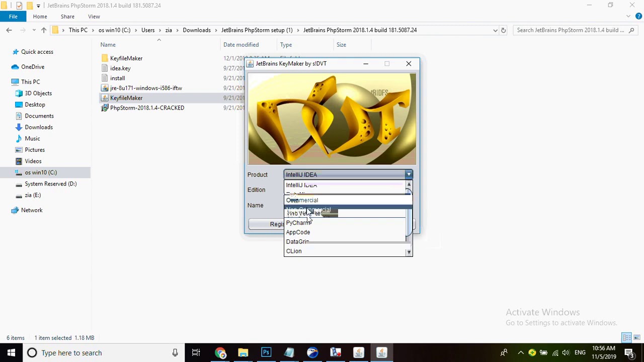
Task: Expand the Explorer ribbon chevron
Action: 628,17
